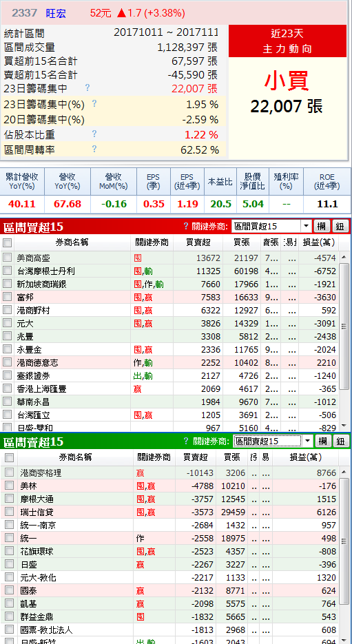Select 國泰 broker row name

tap(28, 590)
